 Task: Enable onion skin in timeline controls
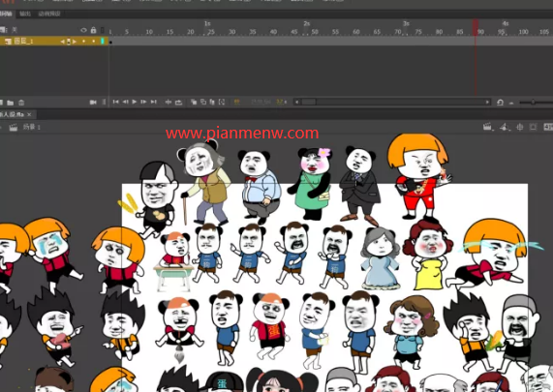(x=194, y=102)
